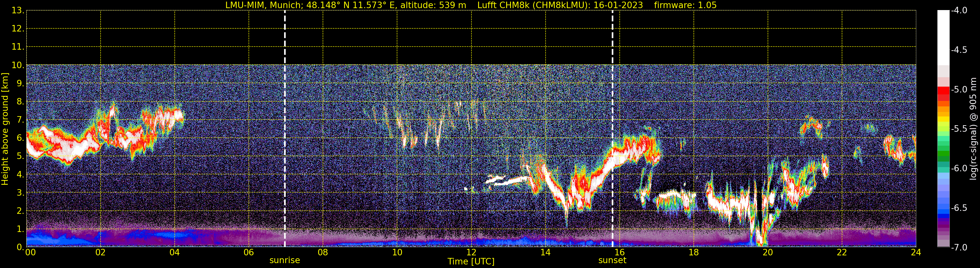Click the x-axis tick label '04'
The width and height of the screenshot is (980, 268).
click(175, 252)
